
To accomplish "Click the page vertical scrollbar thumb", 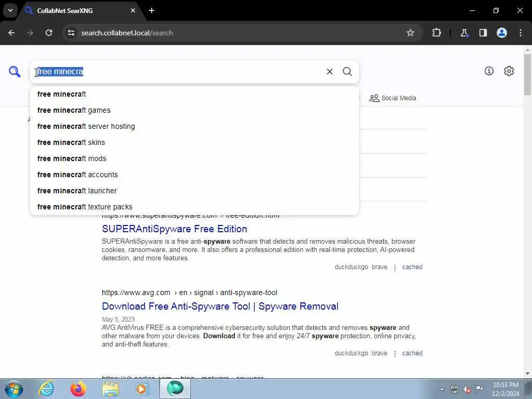I will click(527, 74).
